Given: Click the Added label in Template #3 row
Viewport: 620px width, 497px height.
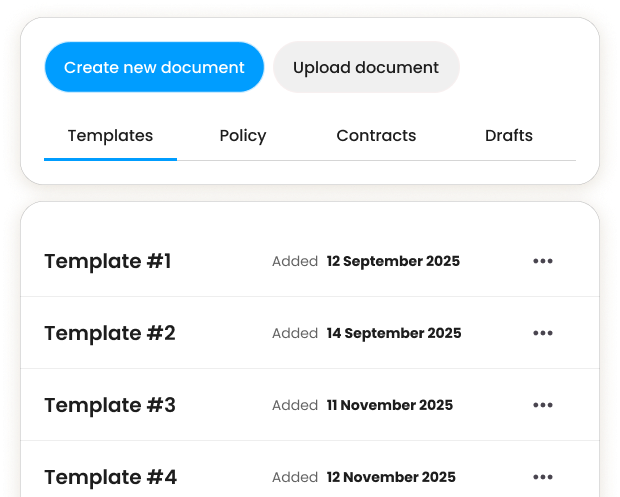Looking at the screenshot, I should [294, 406].
